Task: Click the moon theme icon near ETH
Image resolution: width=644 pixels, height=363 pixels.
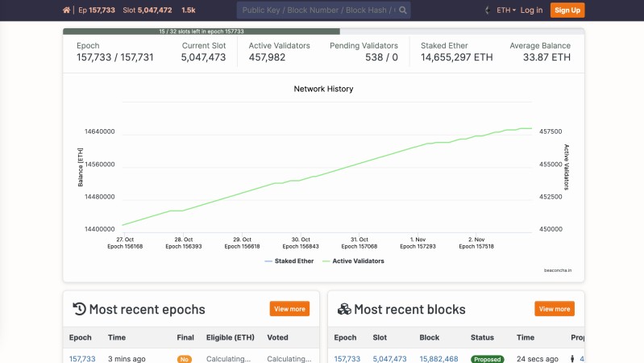Action: pyautogui.click(x=487, y=10)
